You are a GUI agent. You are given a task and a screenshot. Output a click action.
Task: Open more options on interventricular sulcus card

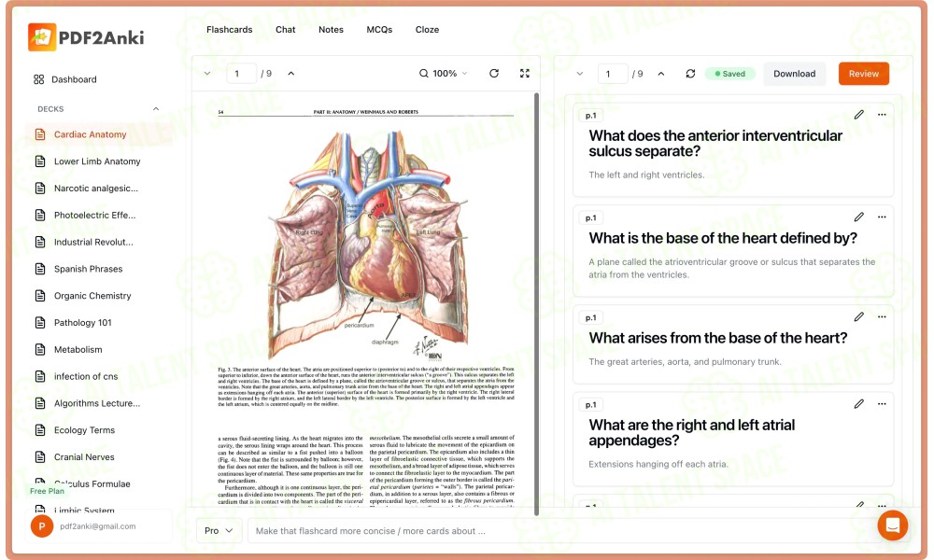click(x=882, y=114)
